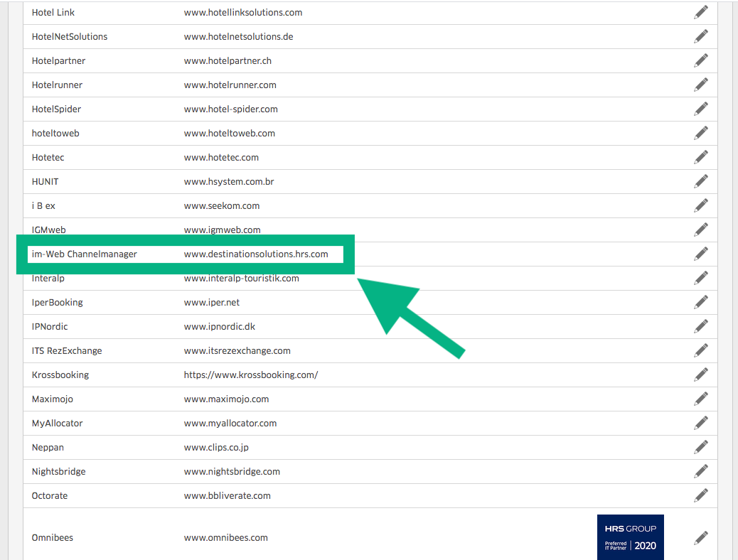Click www.clips.co.jp URL
Viewport: 738px width, 560px height.
point(216,448)
